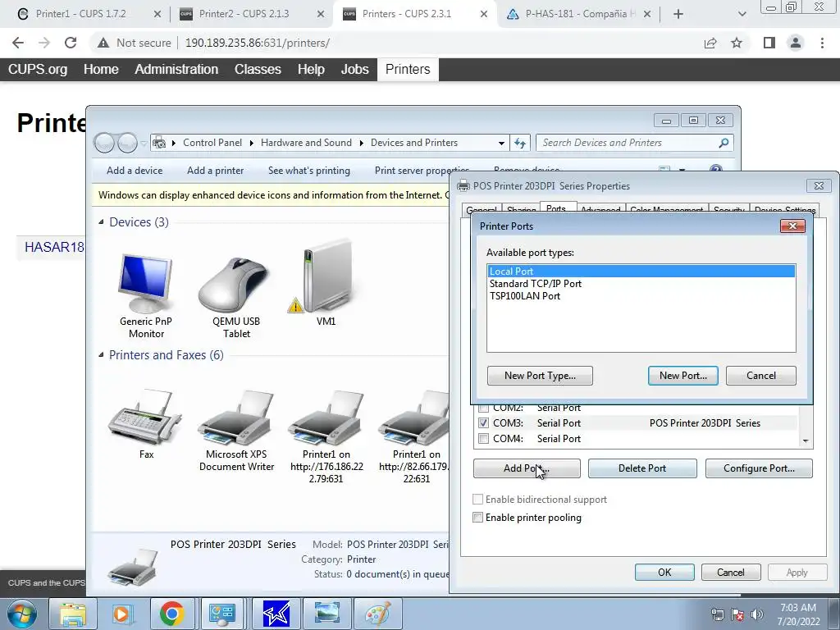Click New Port... button

click(x=683, y=376)
